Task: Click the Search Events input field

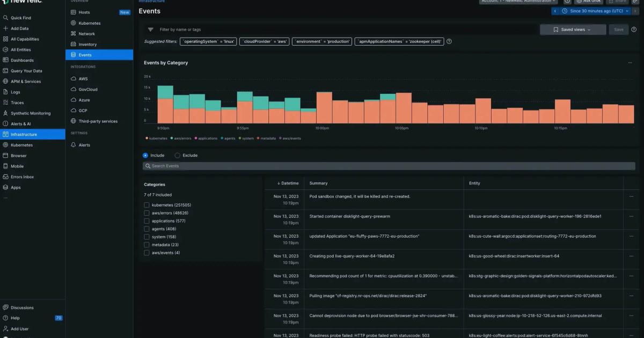Action: point(389,166)
